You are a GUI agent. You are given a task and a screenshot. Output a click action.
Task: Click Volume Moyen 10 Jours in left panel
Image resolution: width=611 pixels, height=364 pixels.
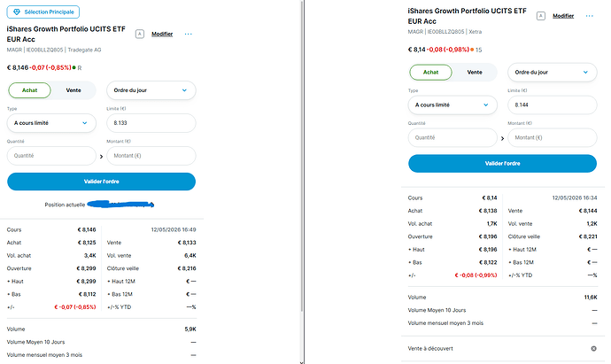35,342
